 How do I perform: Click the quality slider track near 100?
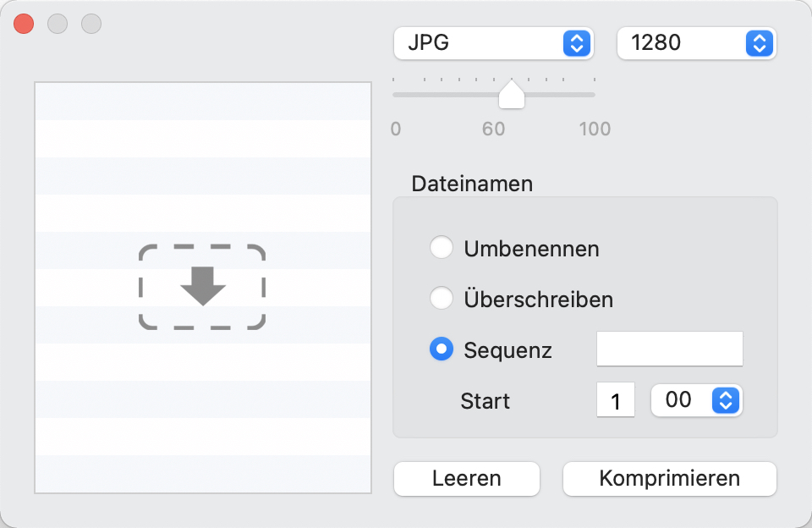590,95
